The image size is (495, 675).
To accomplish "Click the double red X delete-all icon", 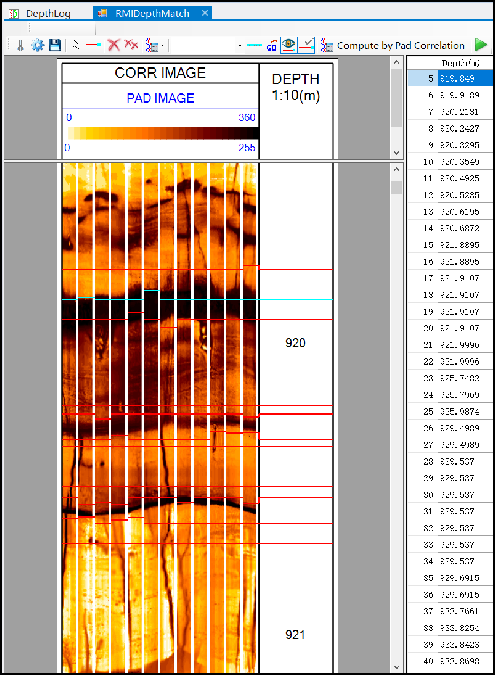I will point(131,45).
